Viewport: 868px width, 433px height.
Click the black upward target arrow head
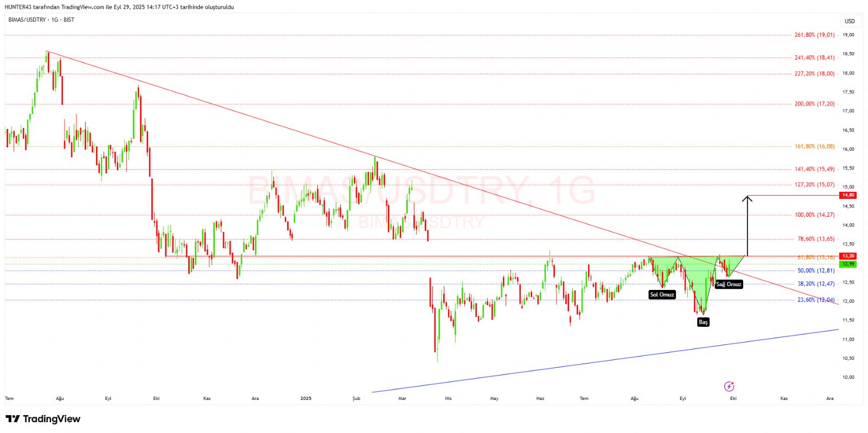point(748,199)
